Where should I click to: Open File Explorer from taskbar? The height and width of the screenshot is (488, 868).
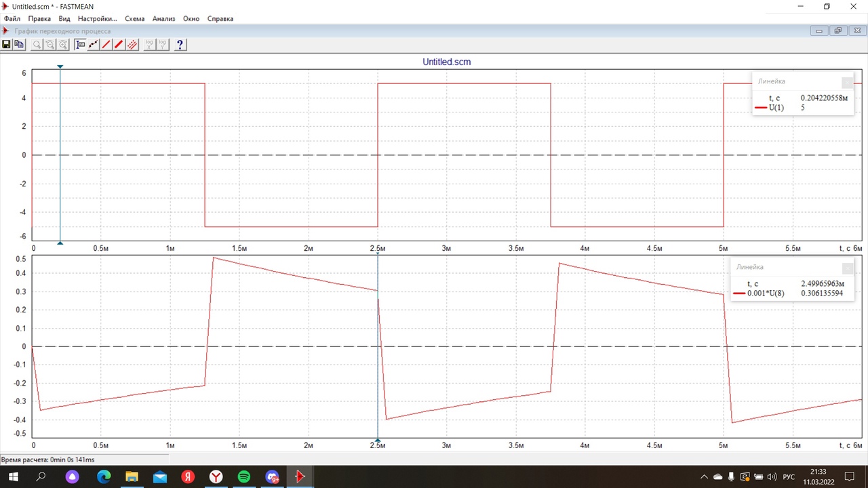click(x=132, y=477)
